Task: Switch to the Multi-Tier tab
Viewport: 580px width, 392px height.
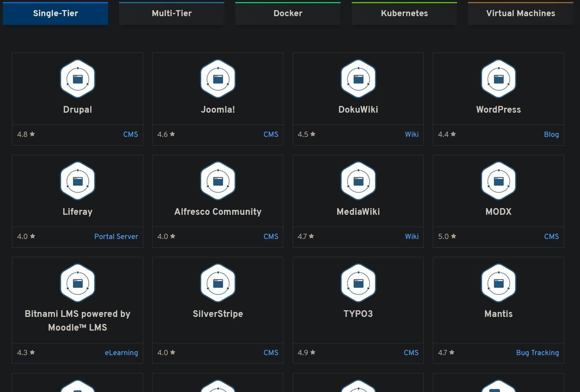Action: point(171,13)
